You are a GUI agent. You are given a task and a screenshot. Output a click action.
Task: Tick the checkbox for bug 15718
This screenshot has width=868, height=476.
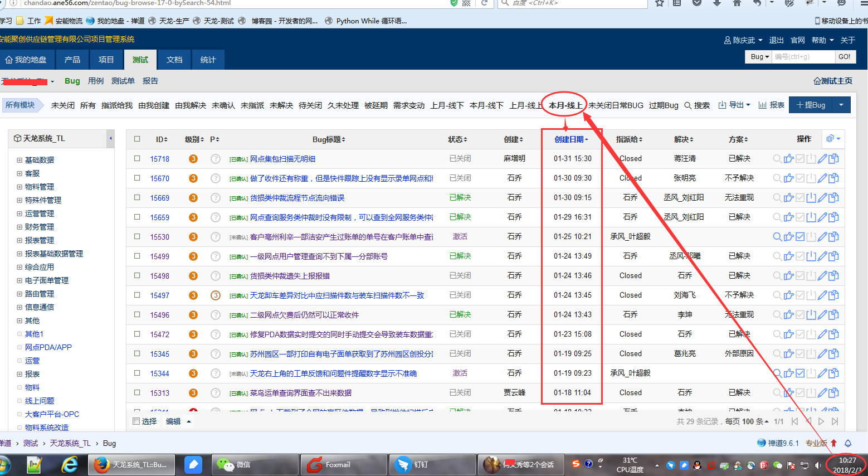(137, 159)
